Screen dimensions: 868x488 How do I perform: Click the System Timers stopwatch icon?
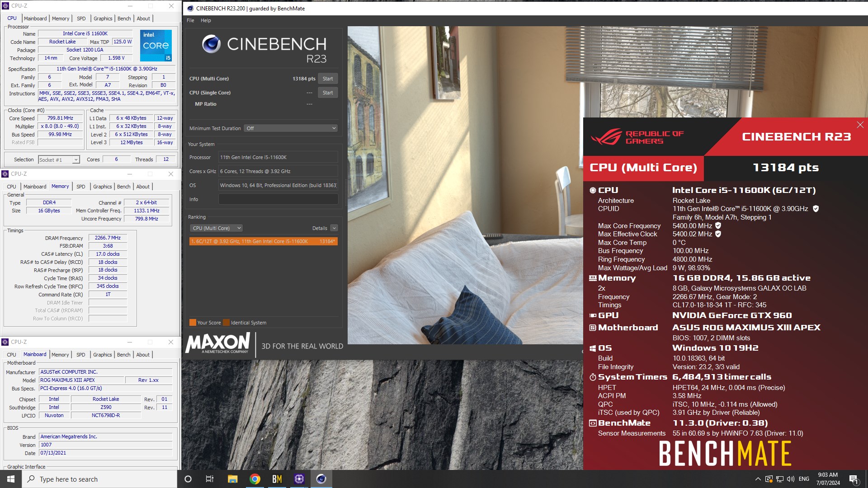pyautogui.click(x=593, y=377)
